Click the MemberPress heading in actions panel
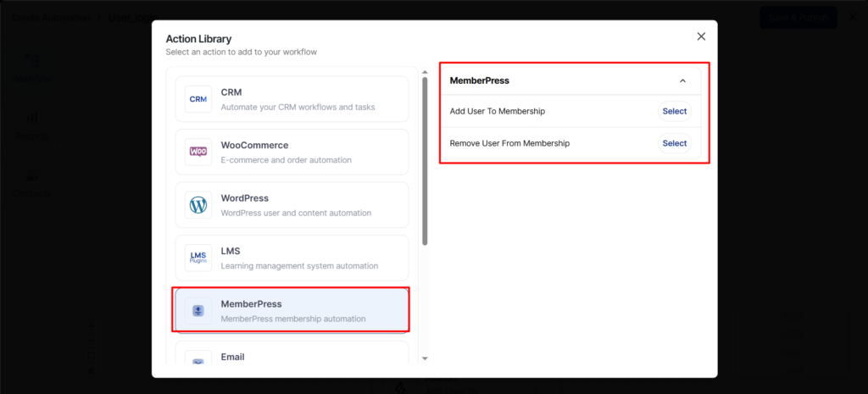868x394 pixels. pyautogui.click(x=479, y=80)
